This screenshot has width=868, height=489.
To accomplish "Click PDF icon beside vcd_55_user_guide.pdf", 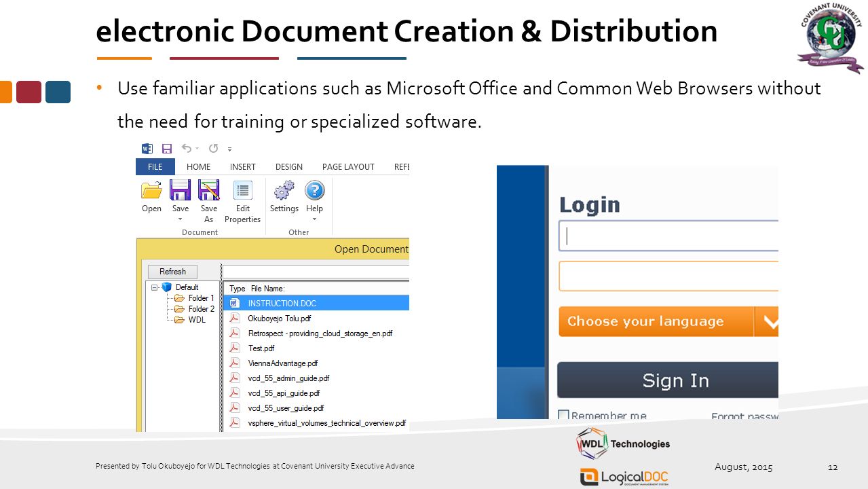I will 235,407.
